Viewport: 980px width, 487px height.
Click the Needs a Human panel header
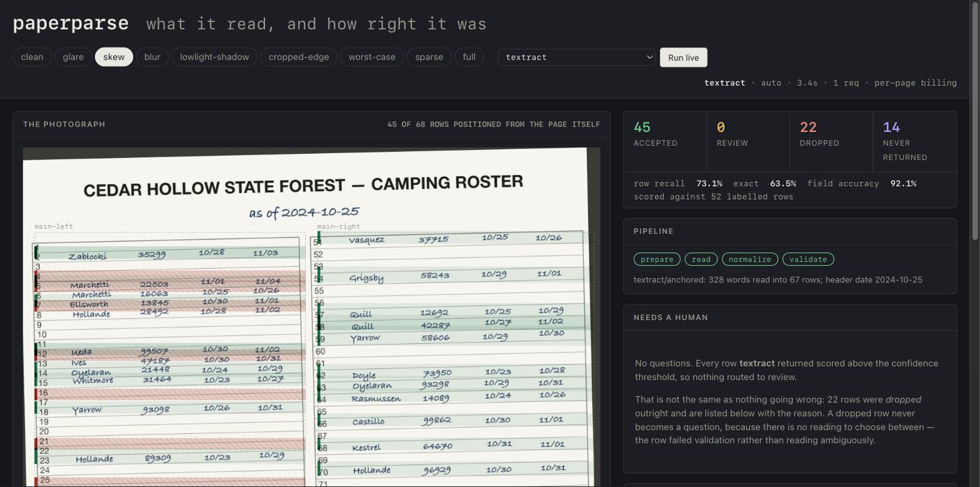pos(790,318)
